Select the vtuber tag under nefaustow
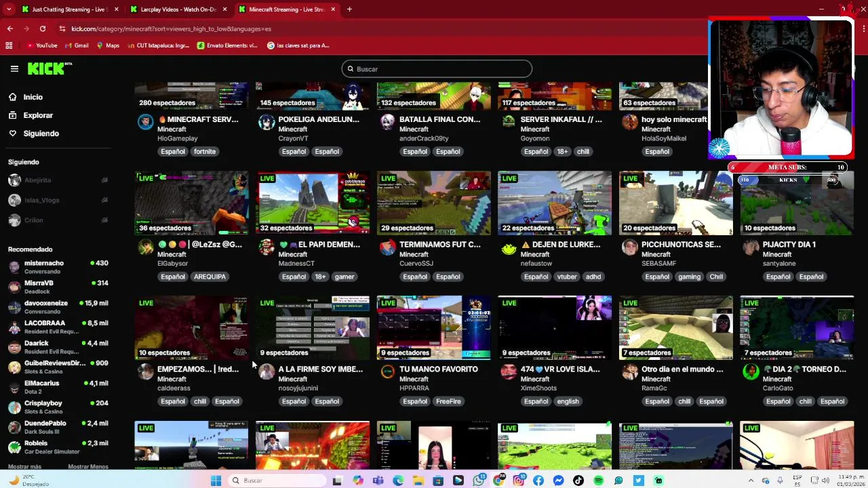The image size is (868, 488). 566,277
